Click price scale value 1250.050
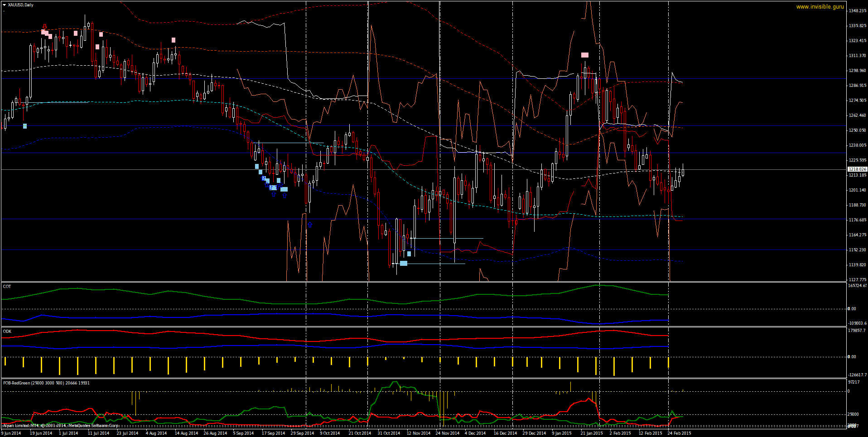This screenshot has width=868, height=437. 858,130
